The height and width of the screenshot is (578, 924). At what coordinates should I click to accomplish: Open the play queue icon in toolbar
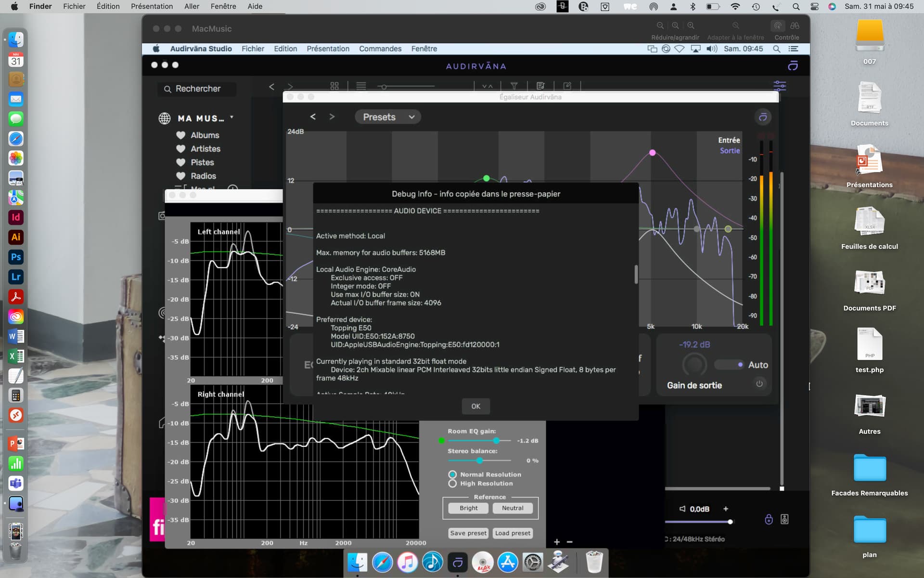pos(540,86)
